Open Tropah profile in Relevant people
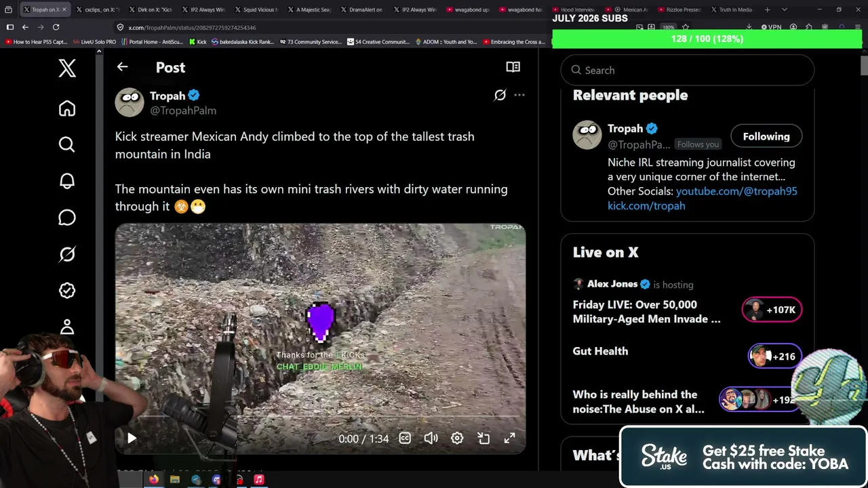This screenshot has height=488, width=868. point(625,129)
